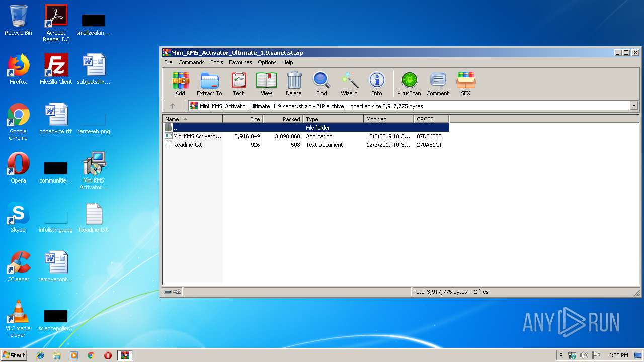Sort by the Packed column header
Screen dimensions: 644x362
pos(283,119)
